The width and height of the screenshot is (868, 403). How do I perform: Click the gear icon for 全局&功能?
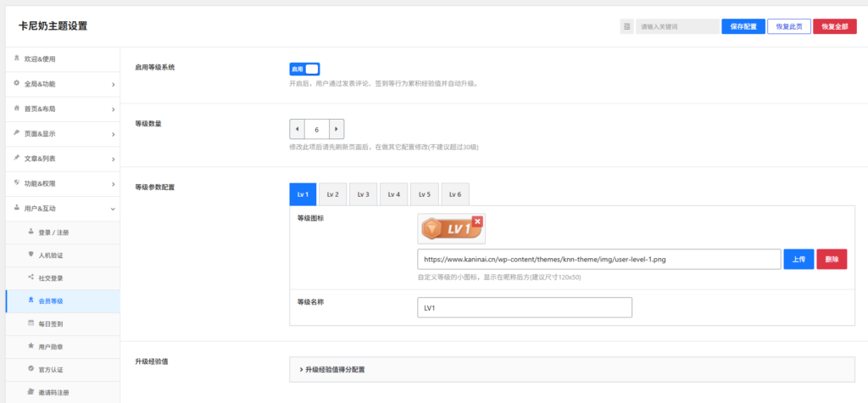tap(16, 84)
